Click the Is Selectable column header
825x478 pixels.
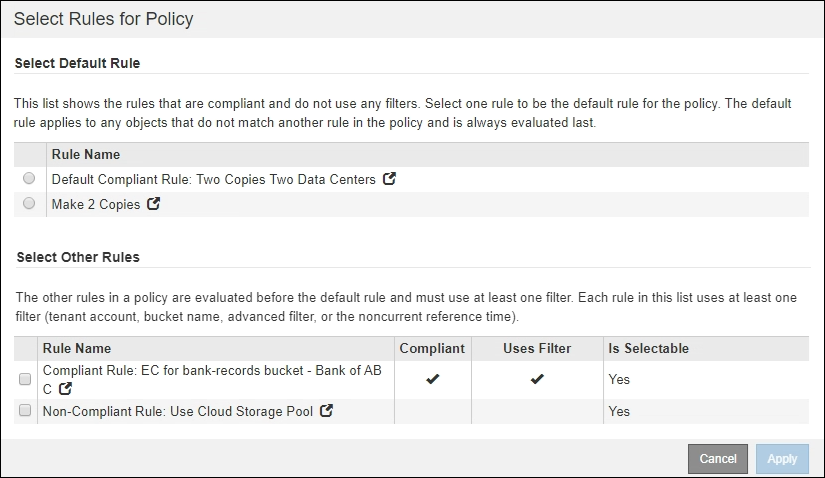[648, 349]
